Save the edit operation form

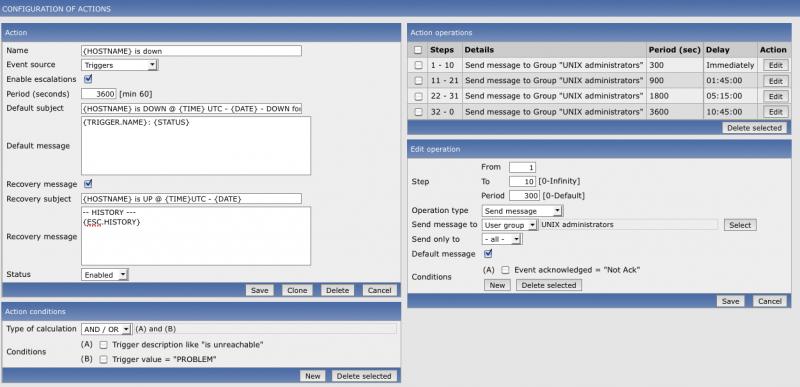coord(730,301)
